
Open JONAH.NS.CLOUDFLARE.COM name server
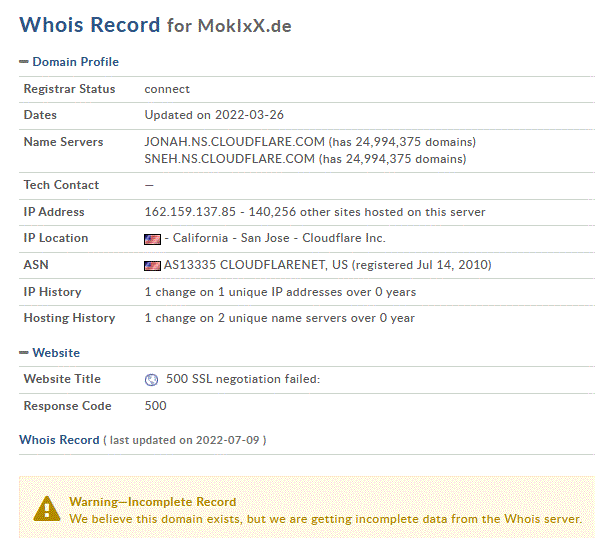click(x=235, y=142)
